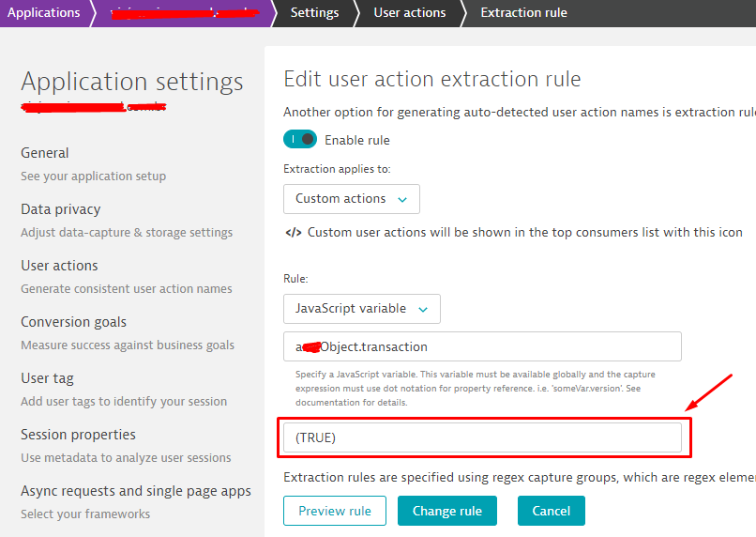Focus the JavaScript variable name field
The height and width of the screenshot is (537, 756).
[482, 346]
